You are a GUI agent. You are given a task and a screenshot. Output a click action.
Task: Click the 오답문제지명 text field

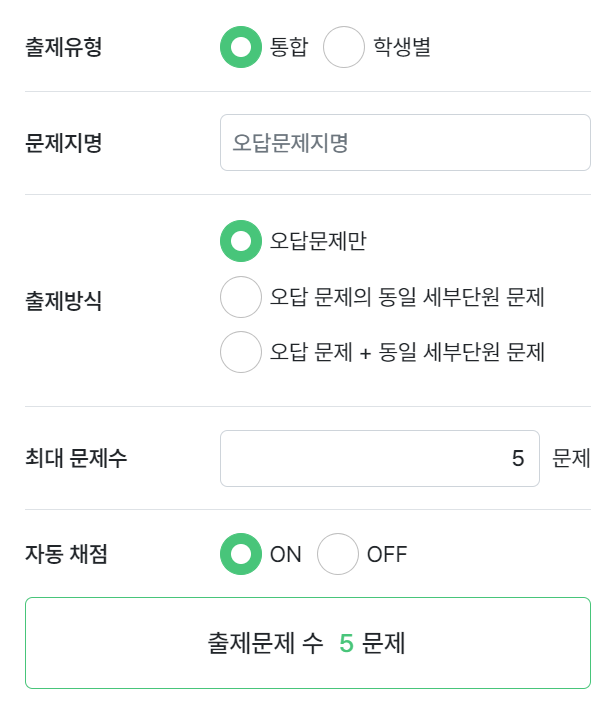click(x=405, y=143)
